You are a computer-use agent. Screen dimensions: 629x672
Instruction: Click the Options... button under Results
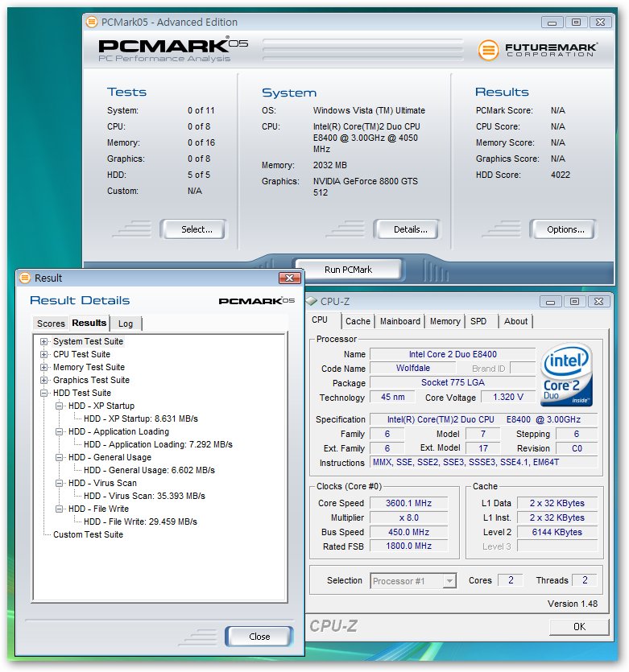563,229
